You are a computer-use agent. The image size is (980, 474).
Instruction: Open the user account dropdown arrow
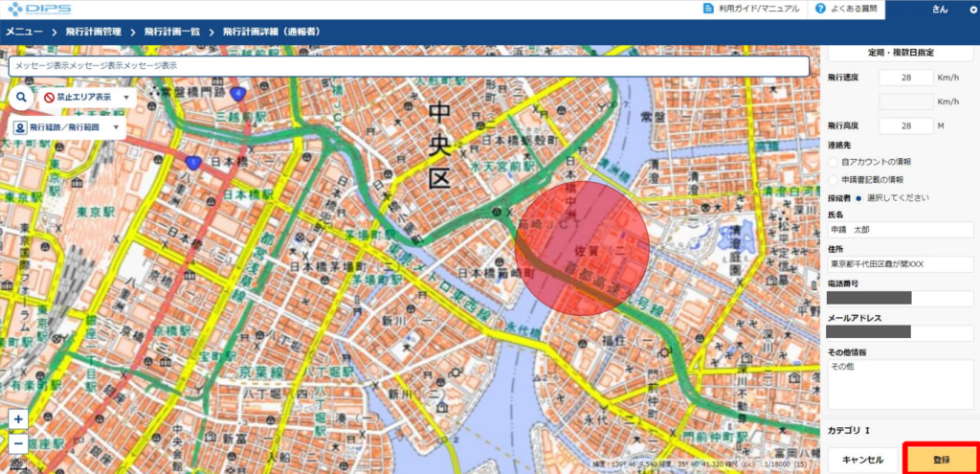[x=973, y=9]
